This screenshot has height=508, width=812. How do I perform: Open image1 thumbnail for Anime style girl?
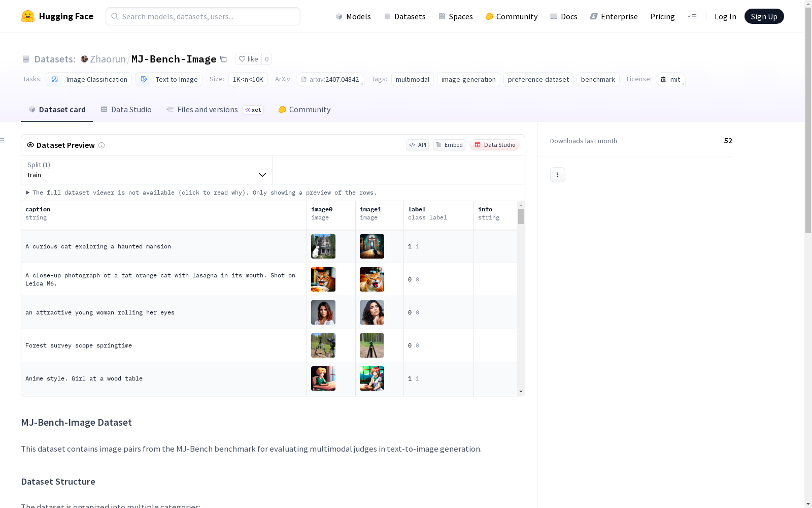tap(372, 378)
